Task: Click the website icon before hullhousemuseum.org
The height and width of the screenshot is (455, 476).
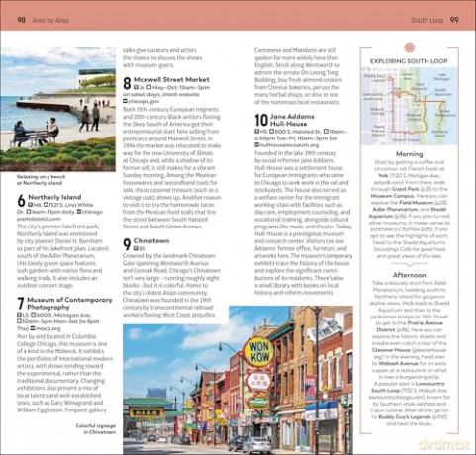Action: [256, 145]
